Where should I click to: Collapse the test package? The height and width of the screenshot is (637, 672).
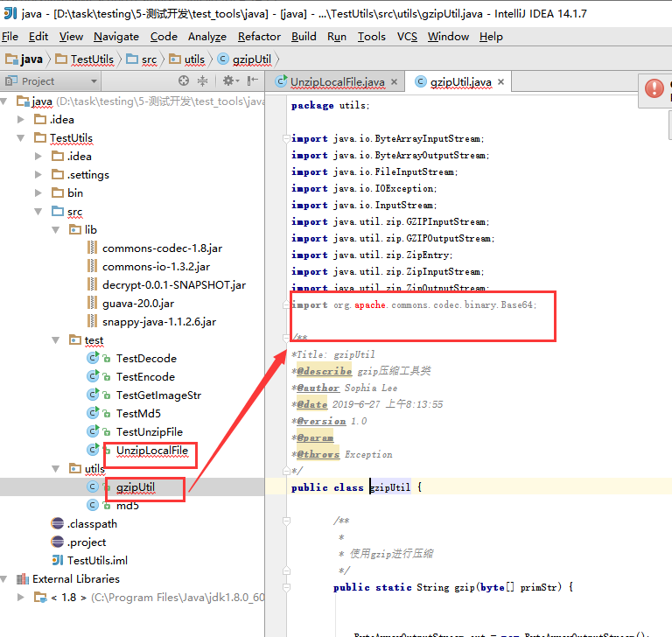pyautogui.click(x=56, y=339)
